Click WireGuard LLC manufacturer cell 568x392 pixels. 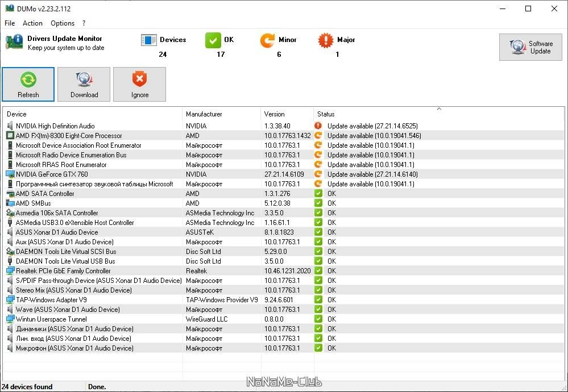206,319
